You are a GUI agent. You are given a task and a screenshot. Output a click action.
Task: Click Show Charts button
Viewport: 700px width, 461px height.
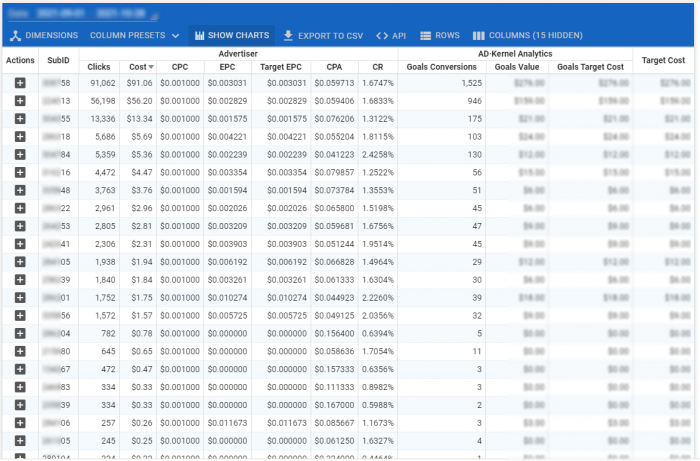[x=232, y=36]
